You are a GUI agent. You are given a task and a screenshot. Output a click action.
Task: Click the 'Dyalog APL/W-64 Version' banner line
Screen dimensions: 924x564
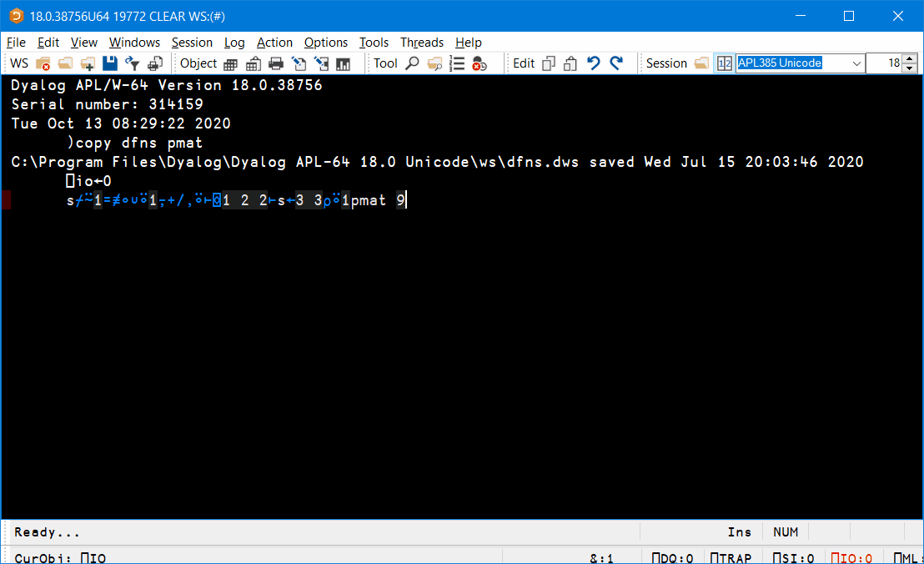[x=167, y=85]
